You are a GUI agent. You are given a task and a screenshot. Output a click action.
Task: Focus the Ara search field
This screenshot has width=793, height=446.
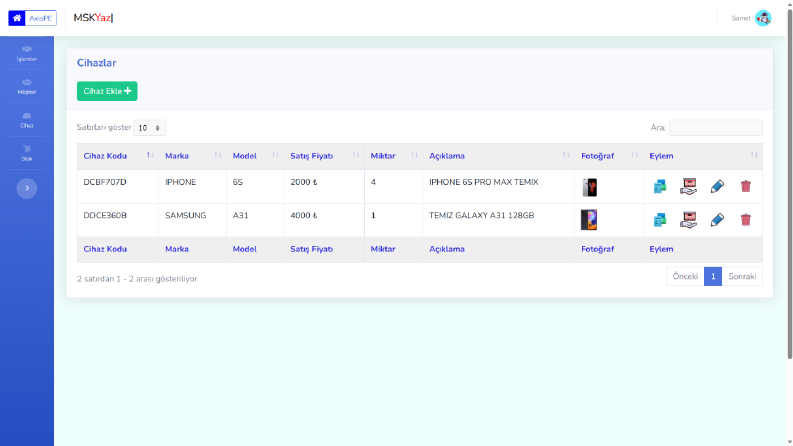point(715,127)
